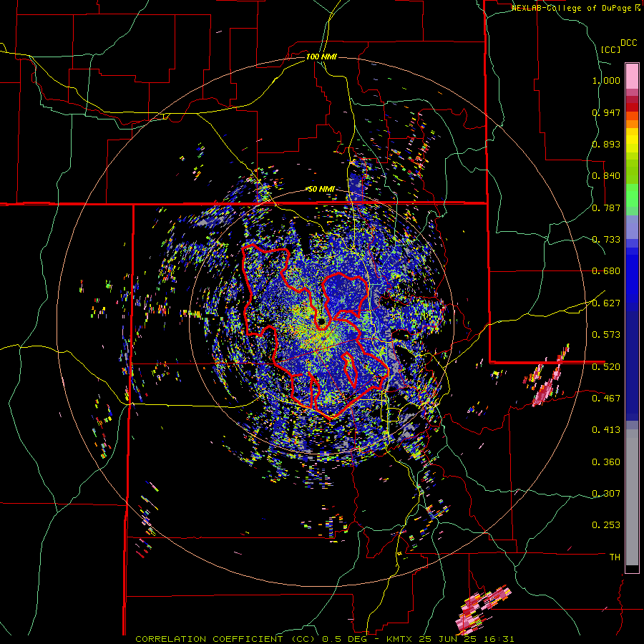The width and height of the screenshot is (644, 644).
Task: Select the 0.680 legend value
Action: 606,271
